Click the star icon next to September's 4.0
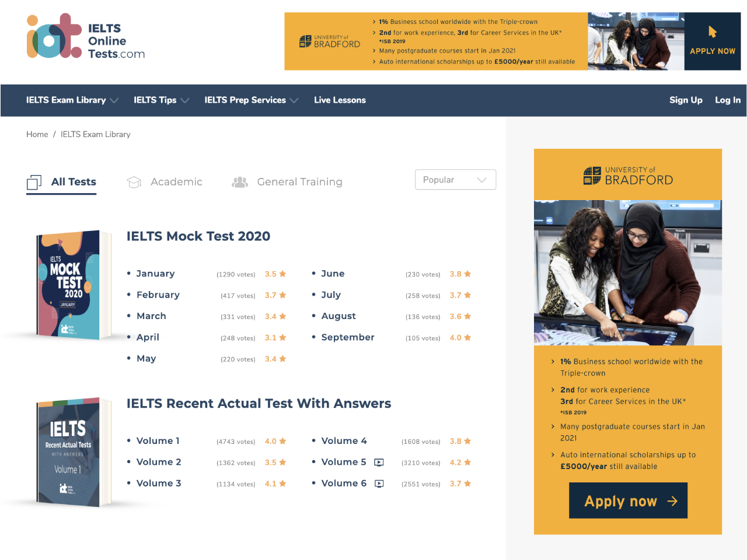The width and height of the screenshot is (747, 560). 467,338
